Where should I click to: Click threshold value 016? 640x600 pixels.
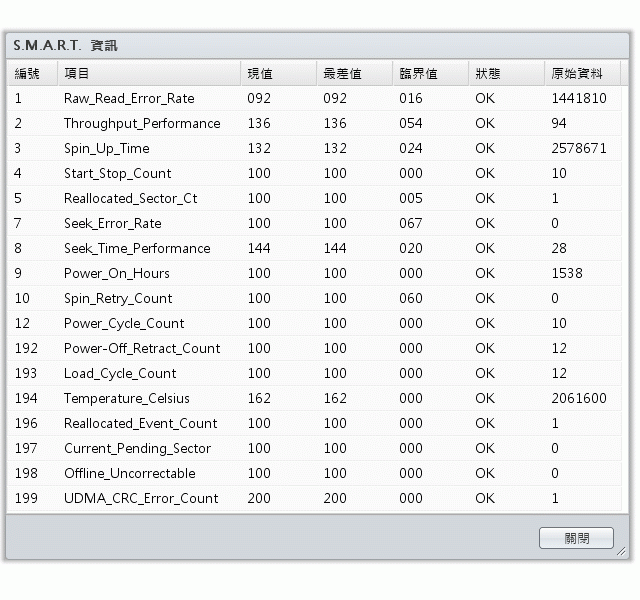(411, 98)
